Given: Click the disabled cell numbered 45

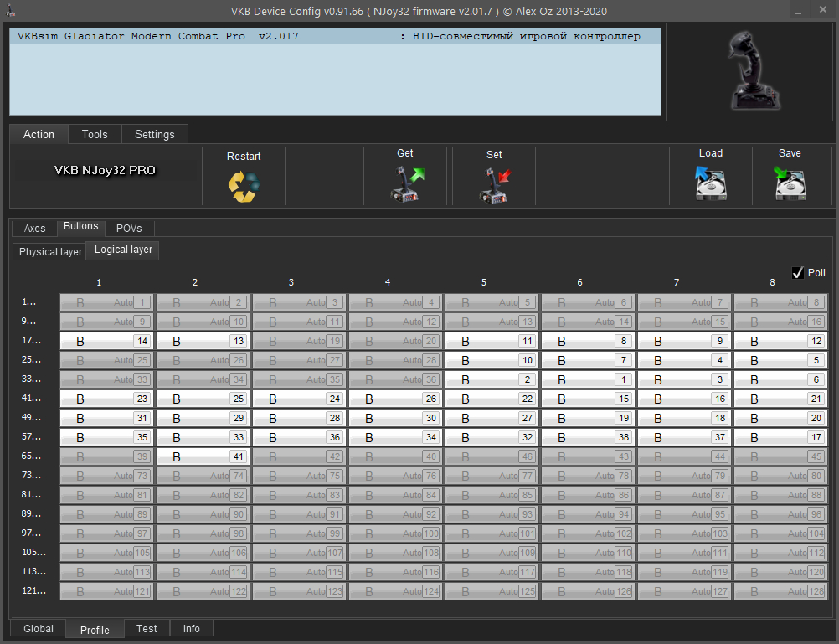Looking at the screenshot, I should [x=780, y=456].
